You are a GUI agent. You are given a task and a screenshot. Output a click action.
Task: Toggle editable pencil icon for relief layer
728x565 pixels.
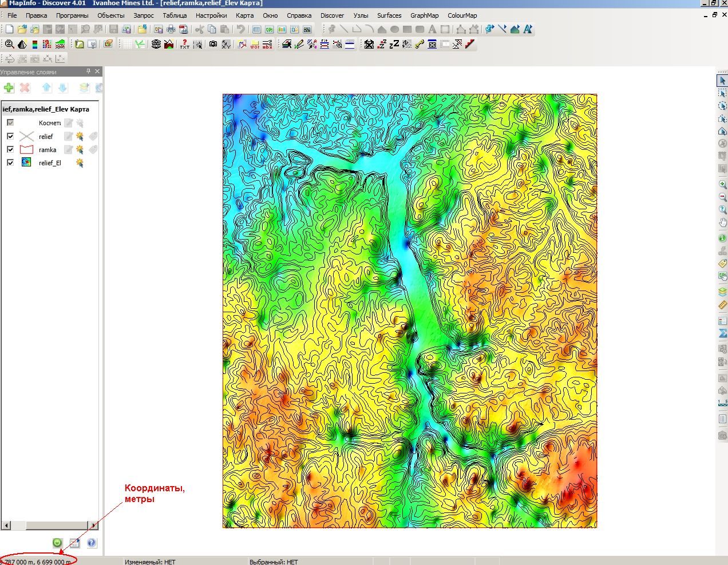[68, 136]
